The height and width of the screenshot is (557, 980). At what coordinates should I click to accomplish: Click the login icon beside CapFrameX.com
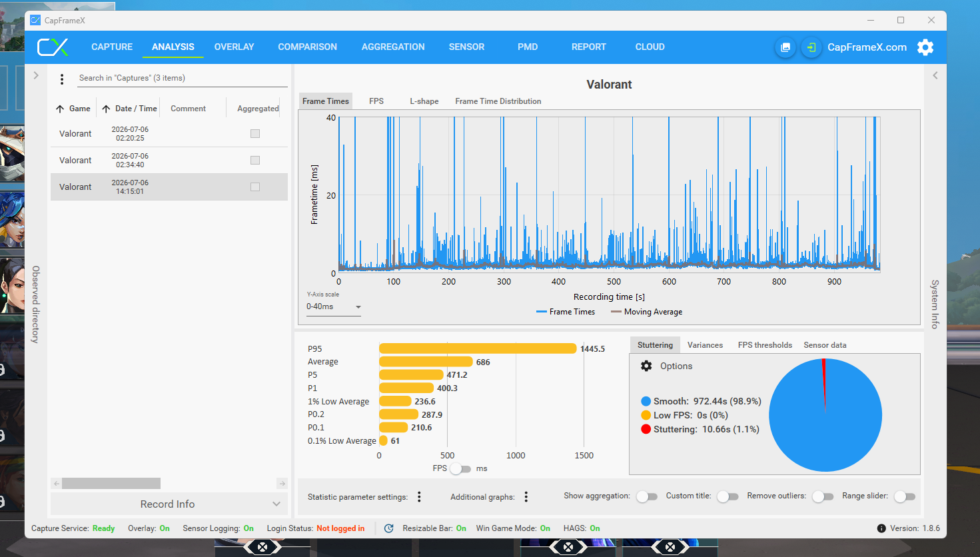point(811,47)
